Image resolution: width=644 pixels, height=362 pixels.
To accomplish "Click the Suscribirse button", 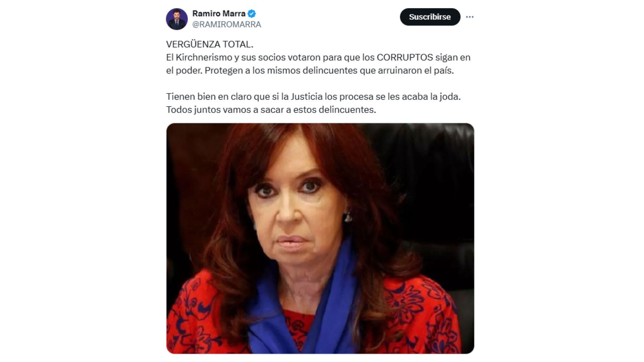I will (x=430, y=17).
